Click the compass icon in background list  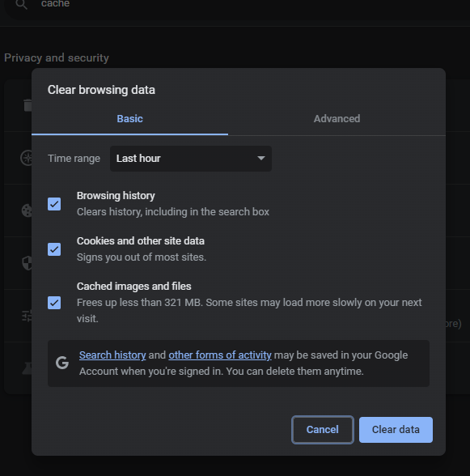coord(26,158)
